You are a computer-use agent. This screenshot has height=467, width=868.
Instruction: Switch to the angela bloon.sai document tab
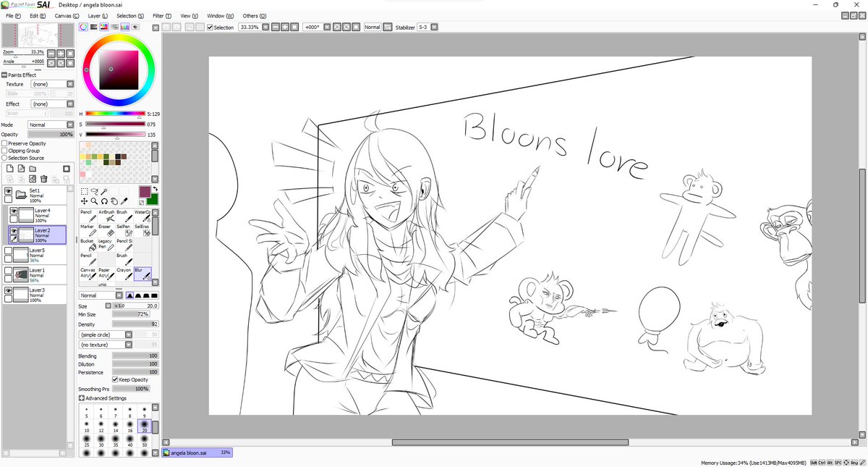(x=197, y=453)
